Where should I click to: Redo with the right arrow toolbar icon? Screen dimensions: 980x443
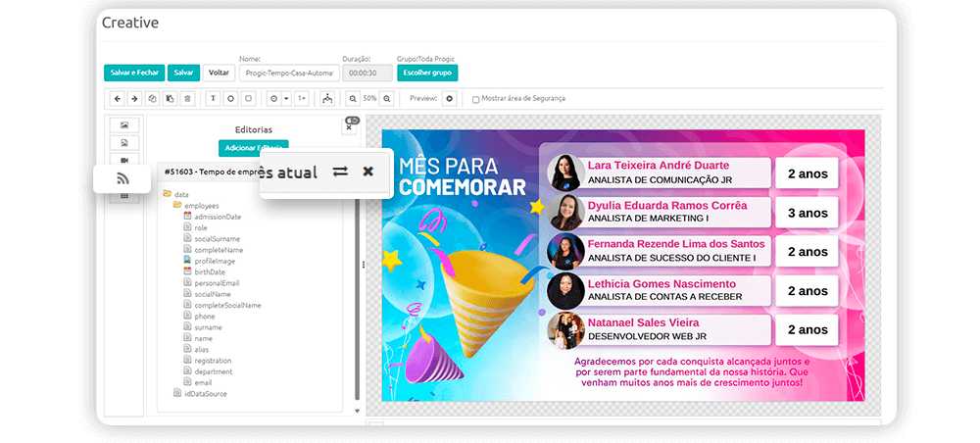[134, 99]
